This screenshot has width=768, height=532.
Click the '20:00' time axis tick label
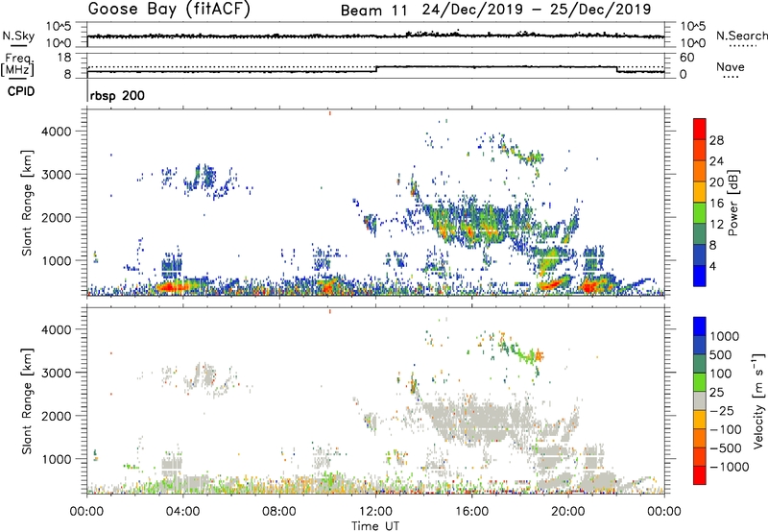click(568, 512)
